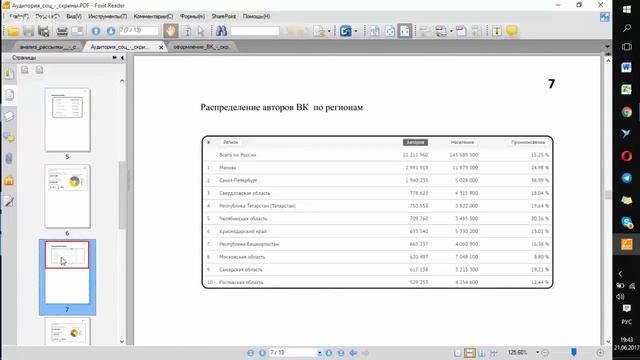This screenshot has height=360, width=640.
Task: Switch to third document tab
Action: point(201,47)
